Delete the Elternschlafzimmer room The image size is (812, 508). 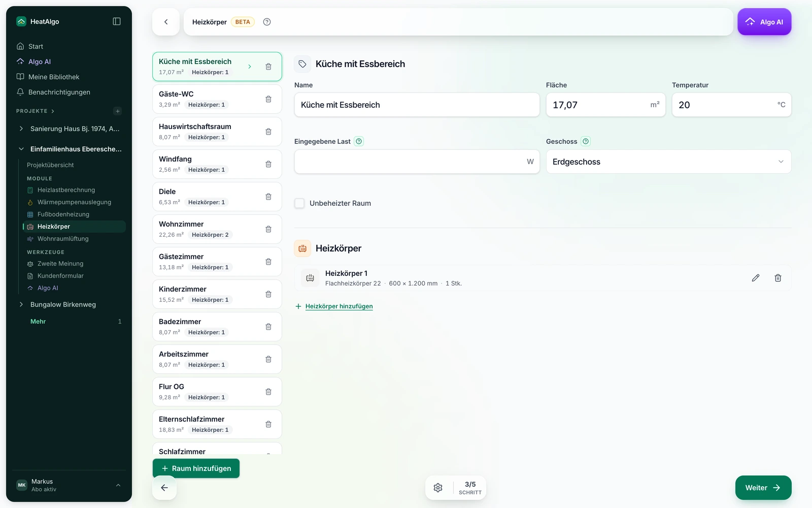pos(268,424)
